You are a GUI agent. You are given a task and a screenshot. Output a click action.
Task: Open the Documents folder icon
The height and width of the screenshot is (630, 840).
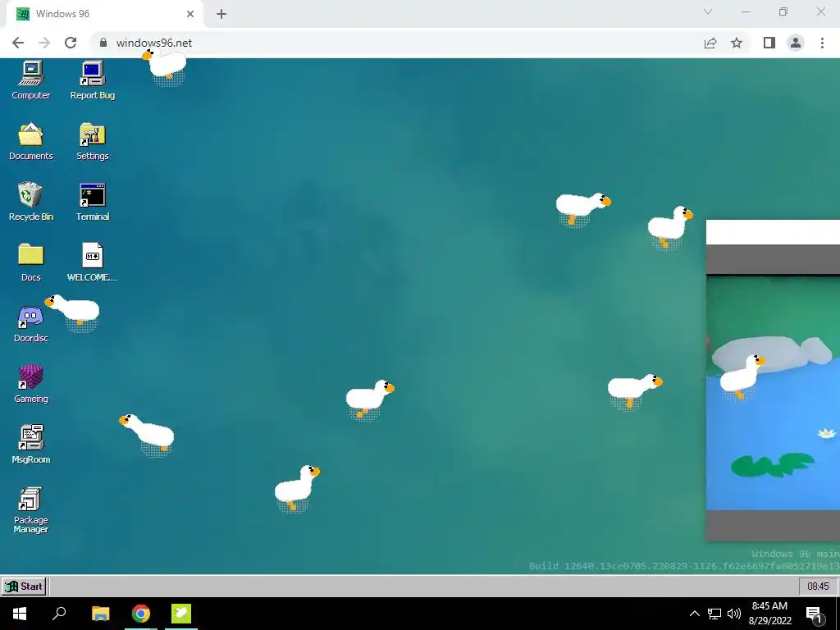tap(31, 141)
